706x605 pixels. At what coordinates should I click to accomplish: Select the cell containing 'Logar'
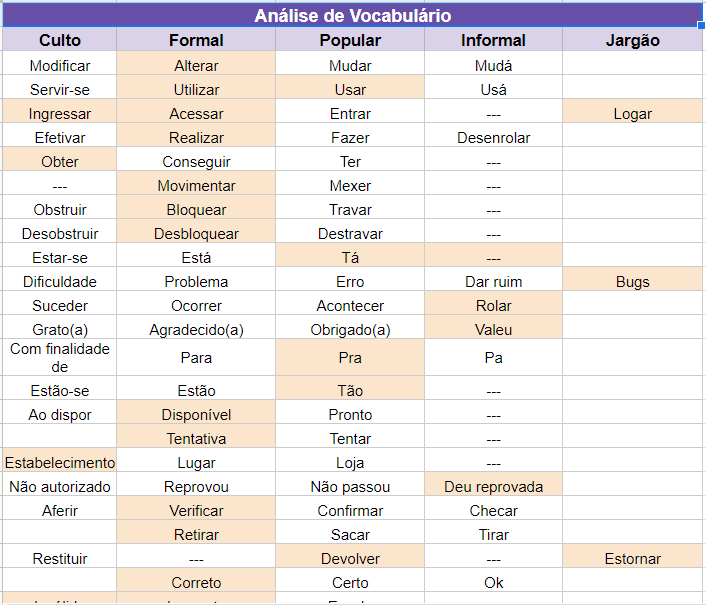(x=632, y=114)
